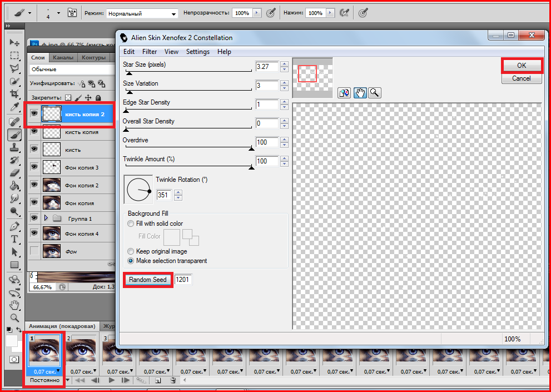Click the Random Seed button
The image size is (551, 392).
tap(147, 280)
